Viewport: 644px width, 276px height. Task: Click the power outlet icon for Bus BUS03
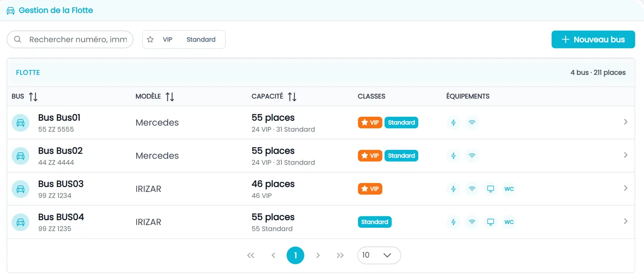(453, 189)
